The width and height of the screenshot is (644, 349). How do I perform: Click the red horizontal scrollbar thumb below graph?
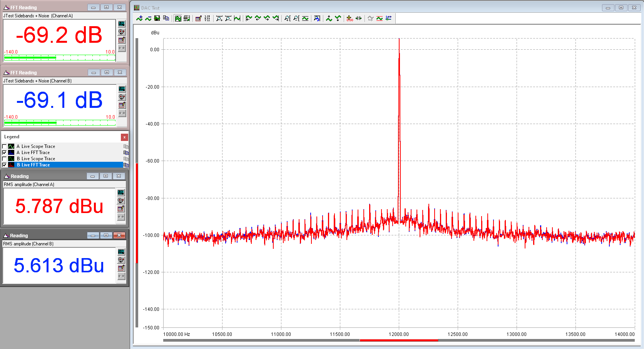(399, 340)
